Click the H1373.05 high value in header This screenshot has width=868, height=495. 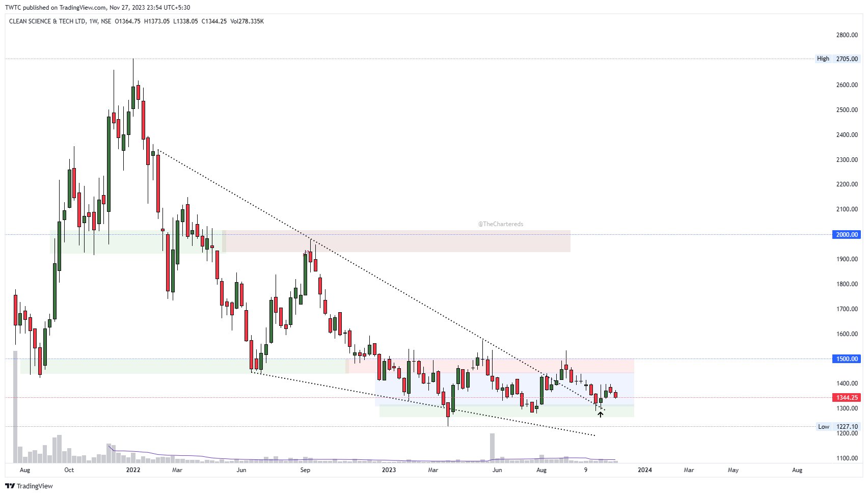(x=157, y=21)
